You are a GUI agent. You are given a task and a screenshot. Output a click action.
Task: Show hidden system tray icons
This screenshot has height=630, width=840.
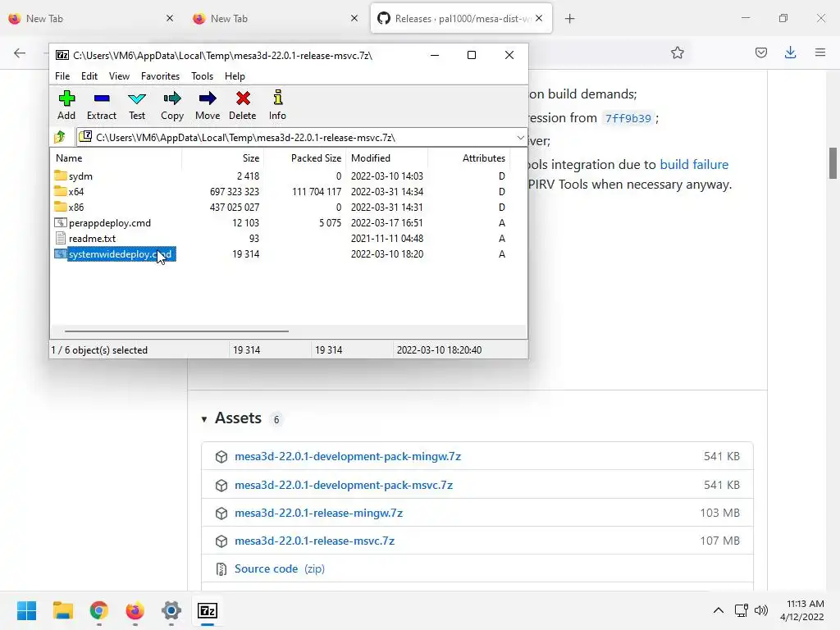point(719,610)
